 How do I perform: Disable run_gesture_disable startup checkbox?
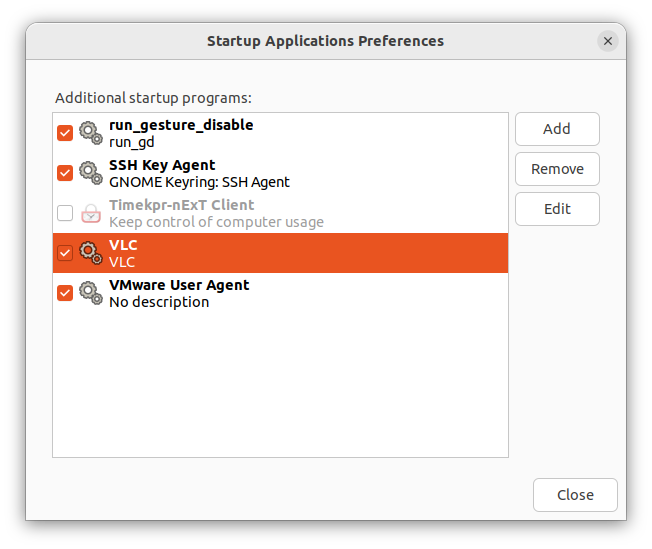tap(65, 133)
